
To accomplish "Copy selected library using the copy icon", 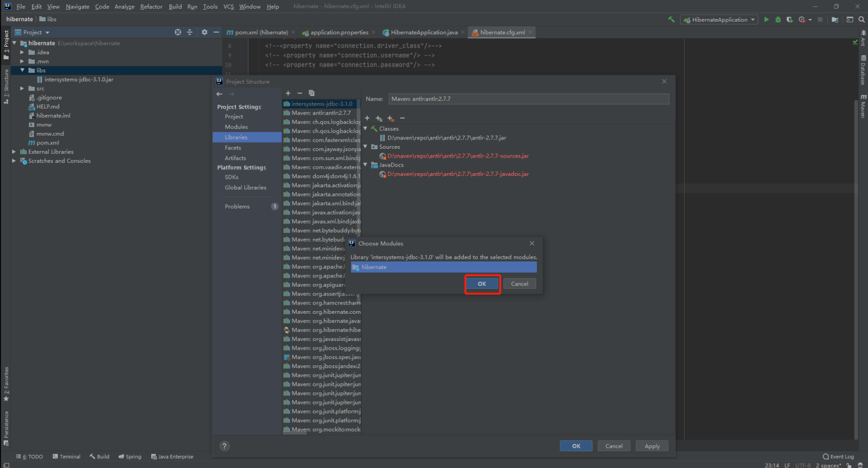I will [x=311, y=93].
